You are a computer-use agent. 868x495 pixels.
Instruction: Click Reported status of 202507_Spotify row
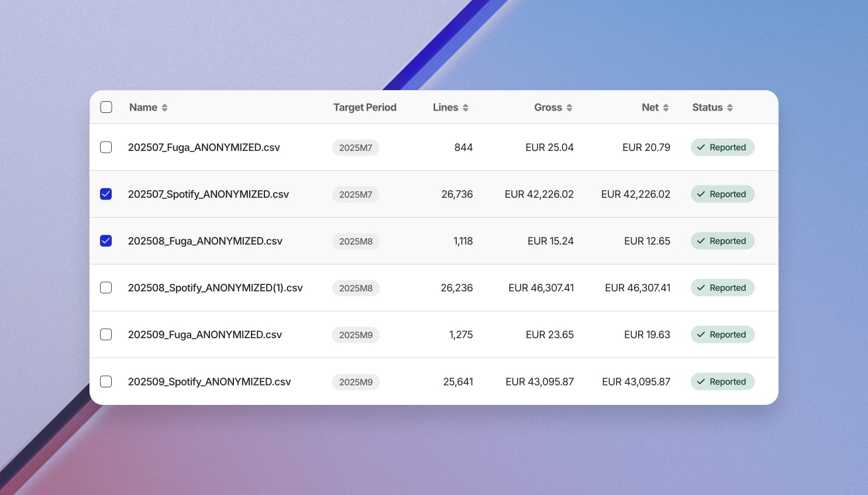[722, 194]
